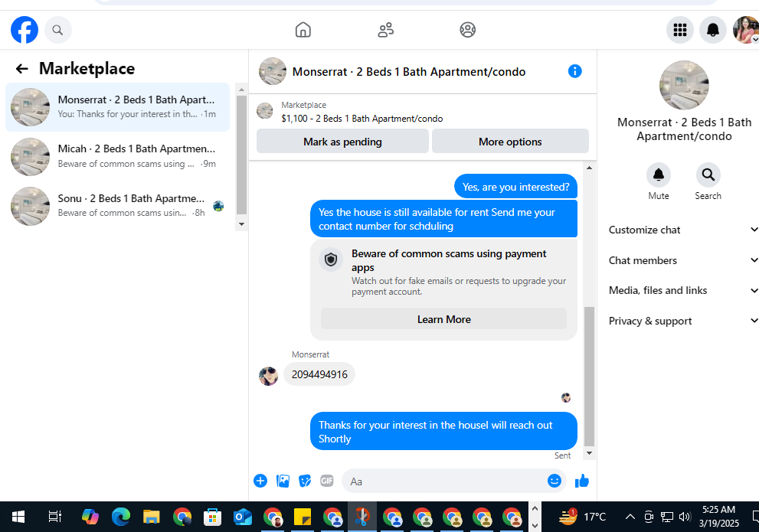Click More options button

coord(510,141)
